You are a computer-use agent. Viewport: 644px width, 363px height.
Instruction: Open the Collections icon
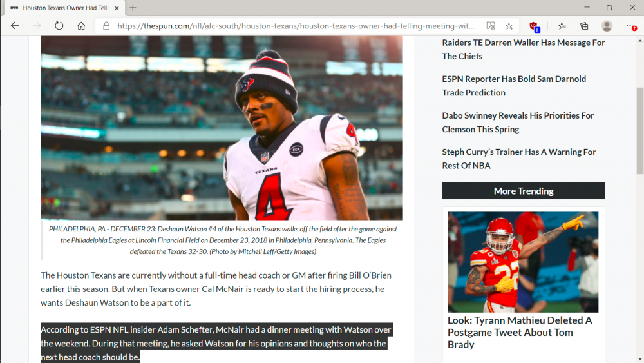[584, 26]
